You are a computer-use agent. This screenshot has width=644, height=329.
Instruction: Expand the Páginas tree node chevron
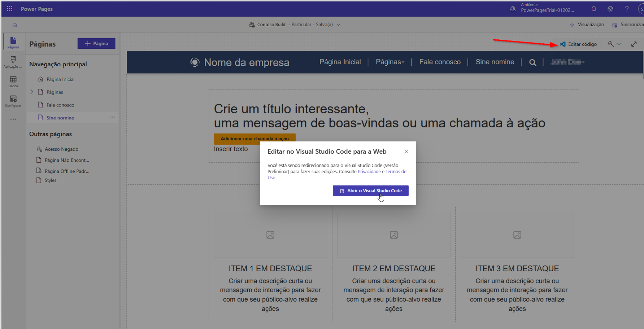(x=32, y=92)
